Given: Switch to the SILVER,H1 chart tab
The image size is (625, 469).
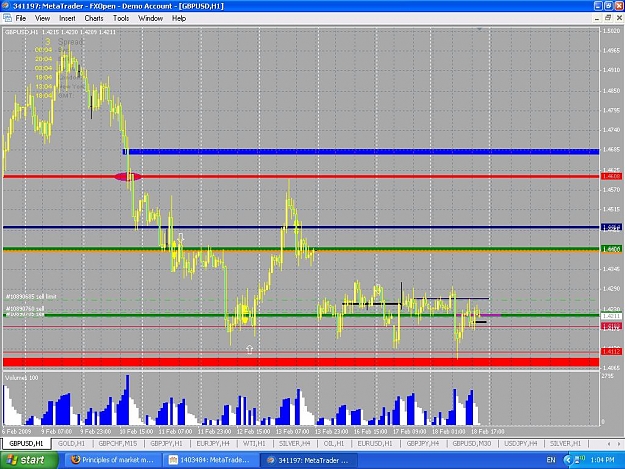Looking at the screenshot, I should 565,443.
